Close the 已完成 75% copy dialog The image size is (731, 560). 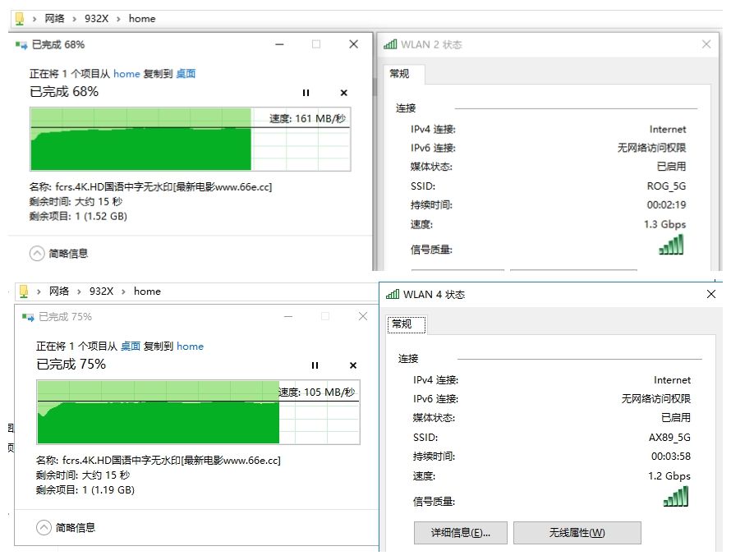point(363,316)
